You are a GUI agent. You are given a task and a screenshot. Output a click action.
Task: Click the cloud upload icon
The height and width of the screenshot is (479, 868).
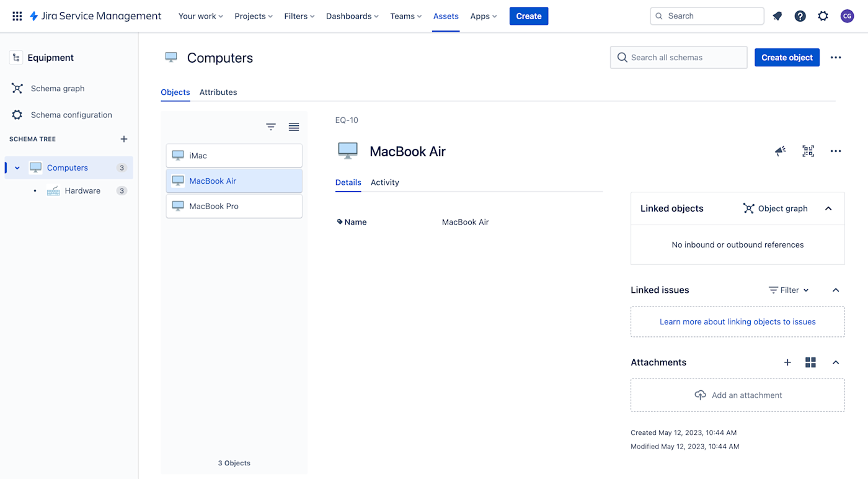(x=700, y=395)
